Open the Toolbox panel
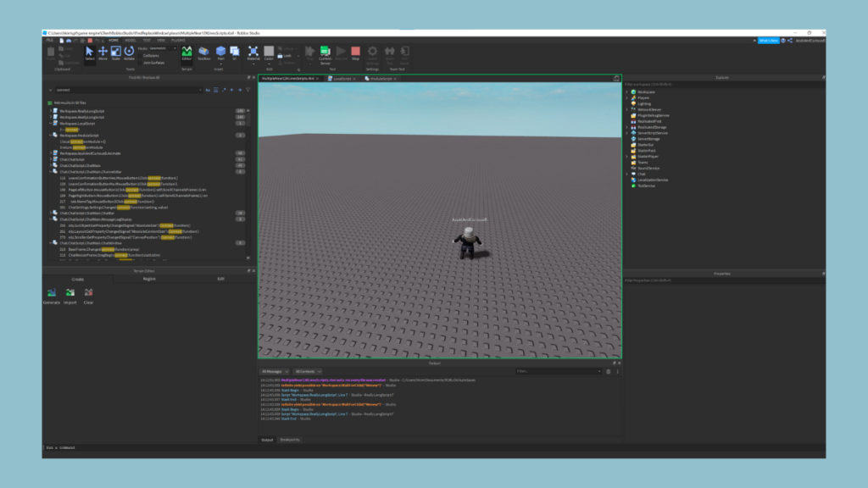The width and height of the screenshot is (868, 488). pos(203,53)
